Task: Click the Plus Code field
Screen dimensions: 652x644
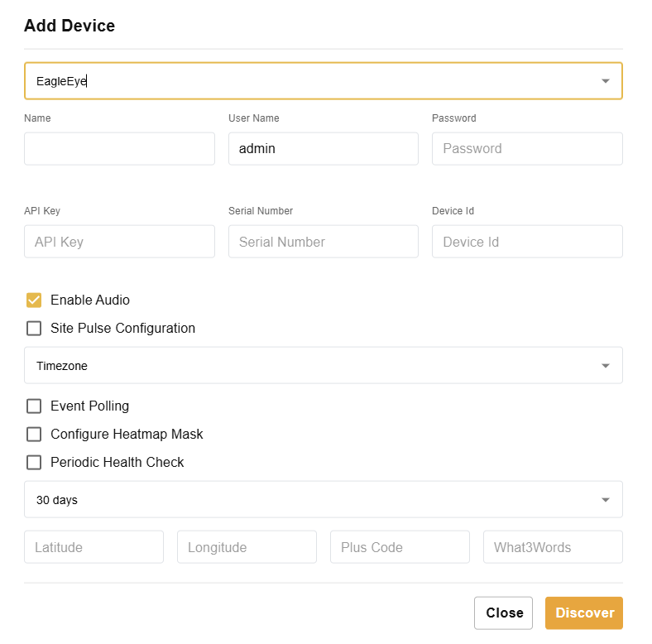Action: pos(400,547)
